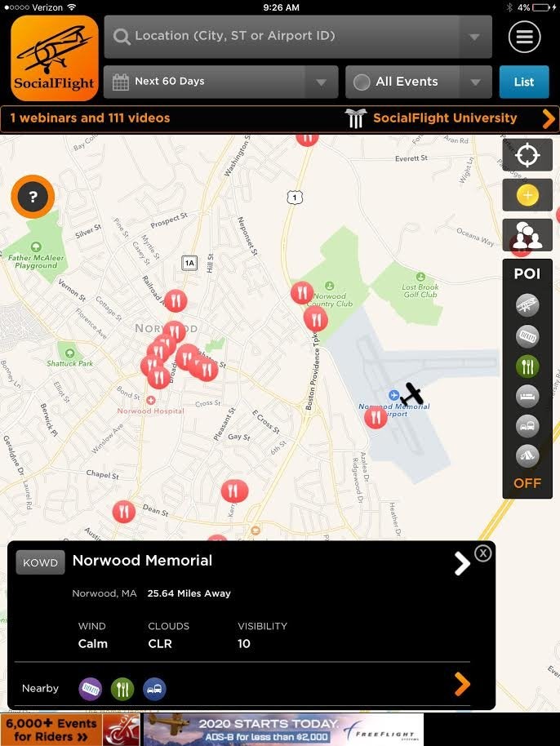Screen dimensions: 560x746
Task: Expand the location search dropdown arrow
Action: click(x=474, y=37)
